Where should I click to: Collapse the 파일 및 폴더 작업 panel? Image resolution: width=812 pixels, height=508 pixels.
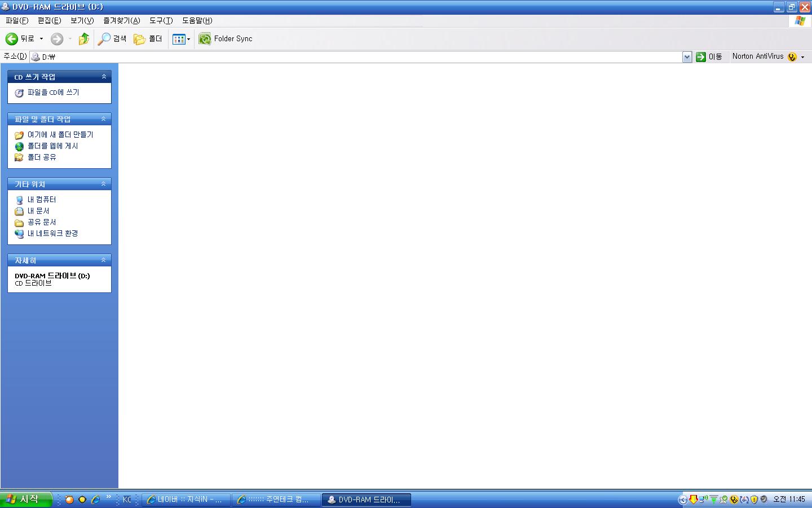pyautogui.click(x=104, y=119)
